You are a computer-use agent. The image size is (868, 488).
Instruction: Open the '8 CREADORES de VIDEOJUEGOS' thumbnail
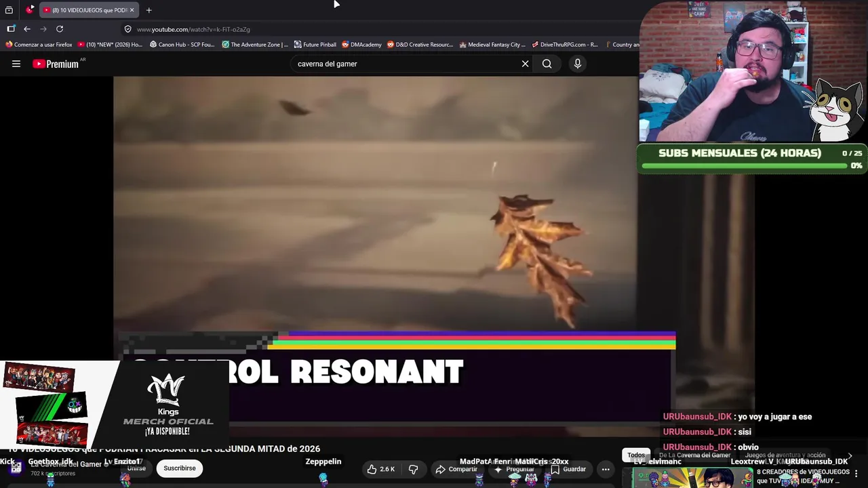pos(692,477)
